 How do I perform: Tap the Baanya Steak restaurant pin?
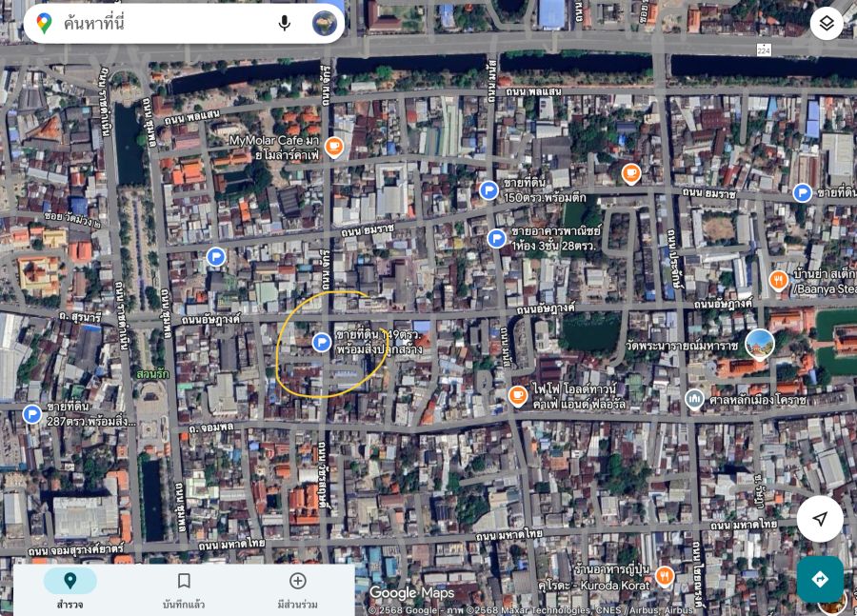point(778,280)
